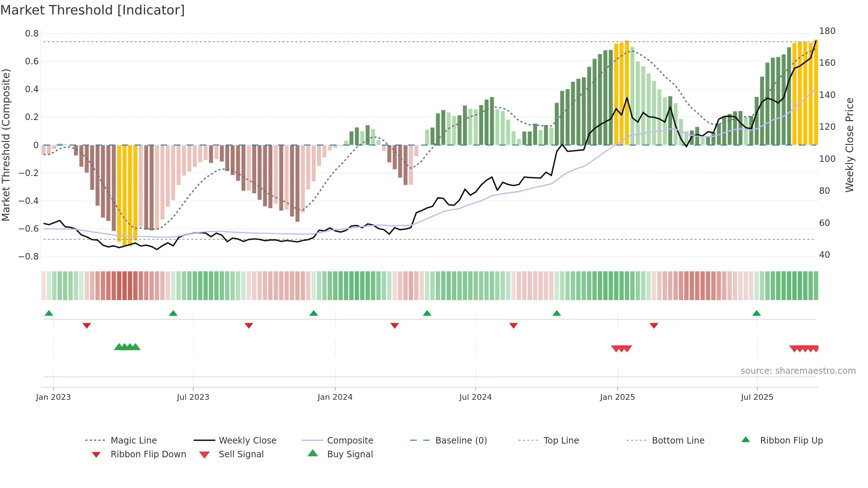Click the red sell signal cluster after Jul 2025
The height and width of the screenshot is (488, 868).
[804, 349]
